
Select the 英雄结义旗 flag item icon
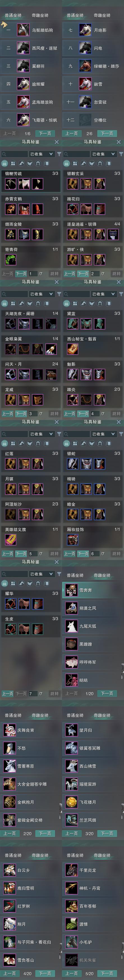11,539
